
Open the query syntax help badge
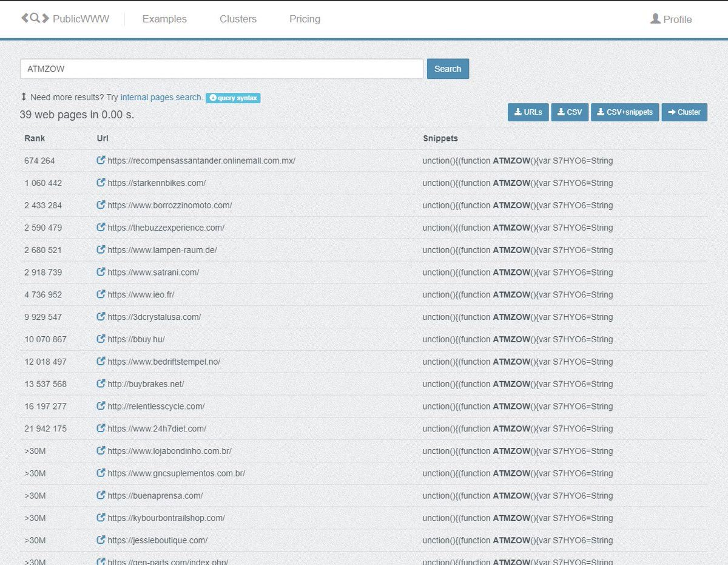pos(233,98)
